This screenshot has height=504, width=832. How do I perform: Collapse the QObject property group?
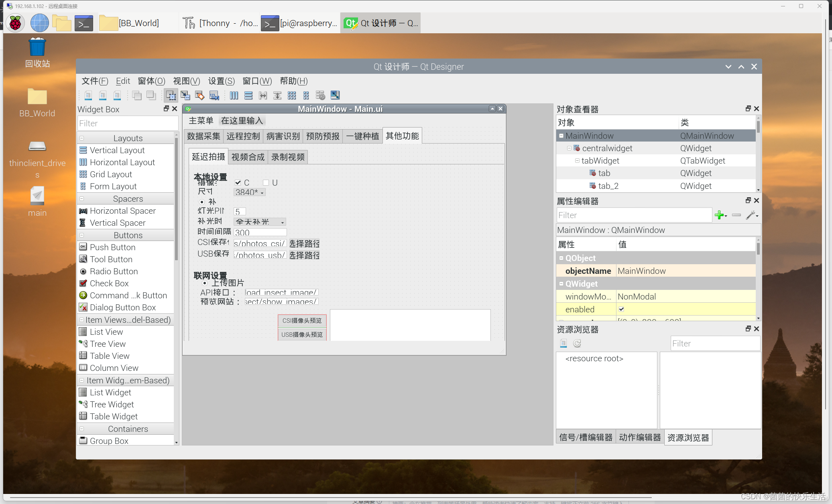[x=561, y=258]
